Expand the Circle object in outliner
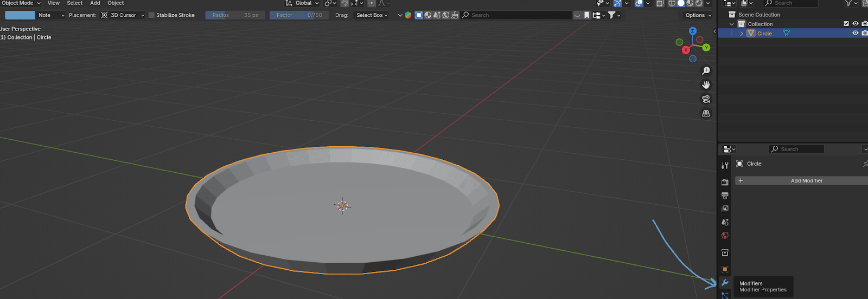 [x=742, y=34]
